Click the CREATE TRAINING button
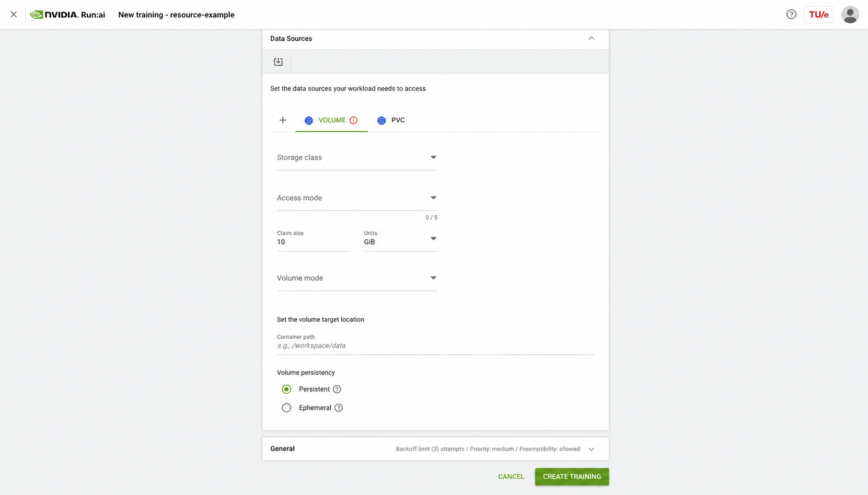This screenshot has width=868, height=495. [572, 477]
